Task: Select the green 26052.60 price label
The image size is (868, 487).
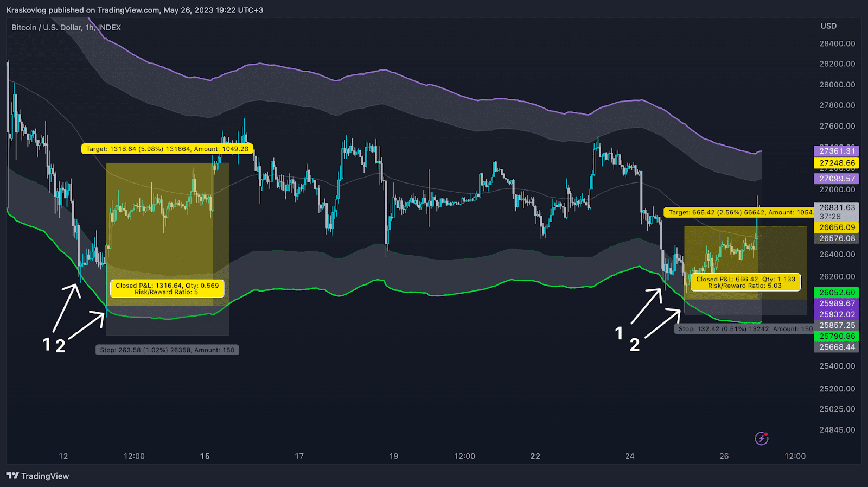Action: 837,293
